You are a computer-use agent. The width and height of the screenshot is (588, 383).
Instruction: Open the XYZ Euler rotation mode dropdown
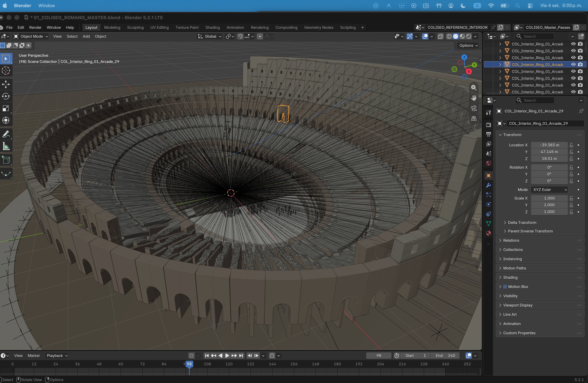(x=549, y=189)
